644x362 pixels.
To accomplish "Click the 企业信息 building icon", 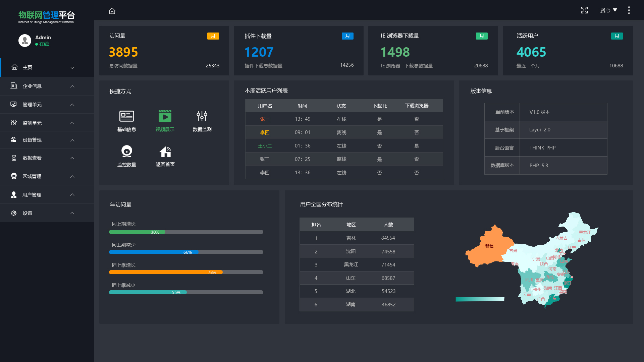I will (14, 86).
